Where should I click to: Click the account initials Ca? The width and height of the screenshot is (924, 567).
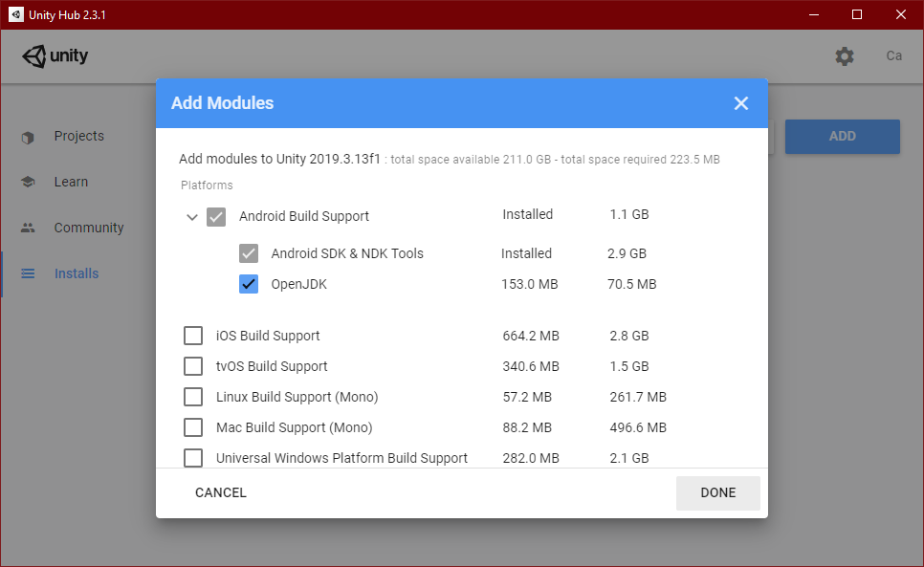[x=893, y=56]
